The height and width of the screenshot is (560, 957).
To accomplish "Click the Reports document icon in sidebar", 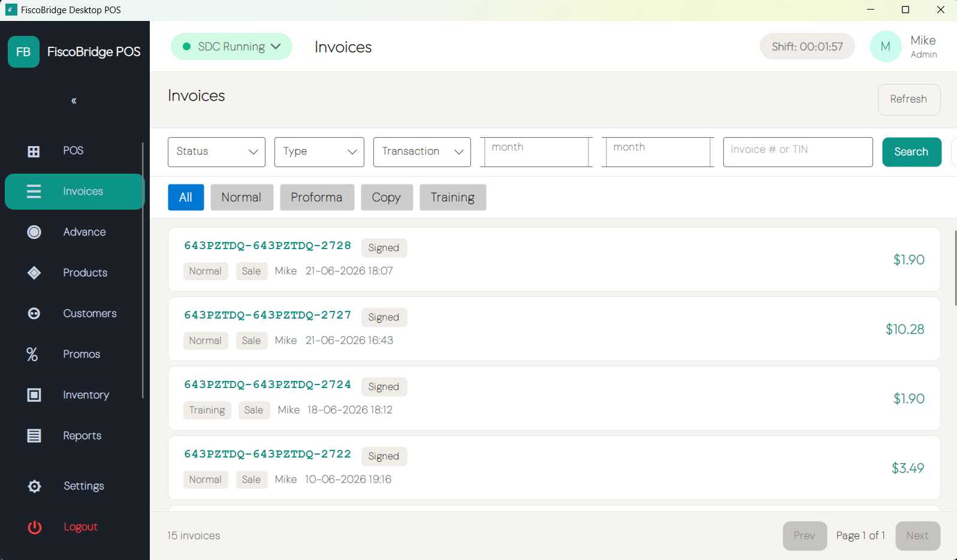I will click(x=34, y=436).
